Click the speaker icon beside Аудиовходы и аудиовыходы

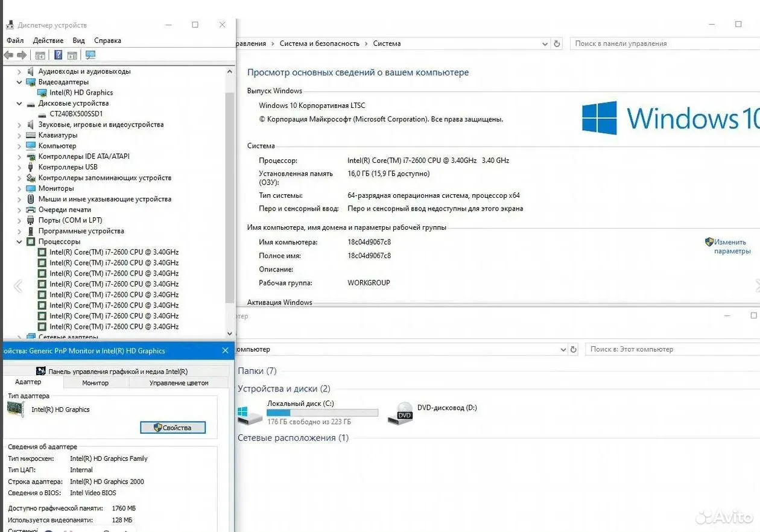pyautogui.click(x=31, y=71)
